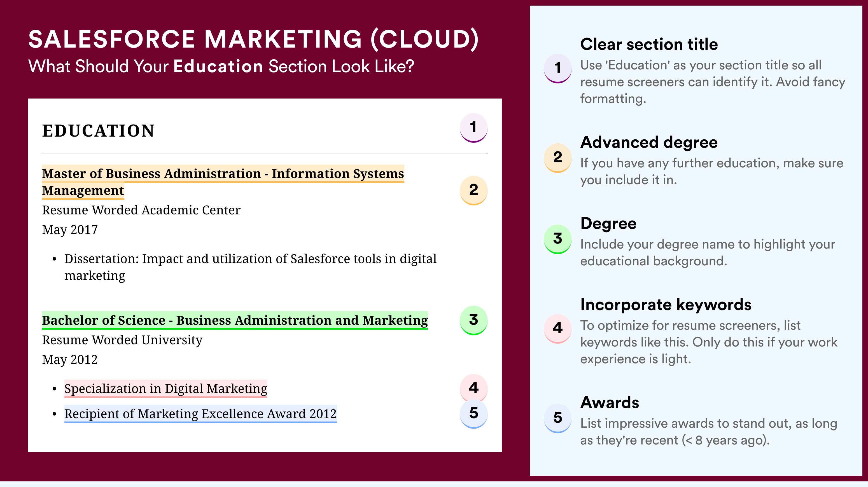
Task: Click the 'Degree' tip heading
Action: pos(608,224)
